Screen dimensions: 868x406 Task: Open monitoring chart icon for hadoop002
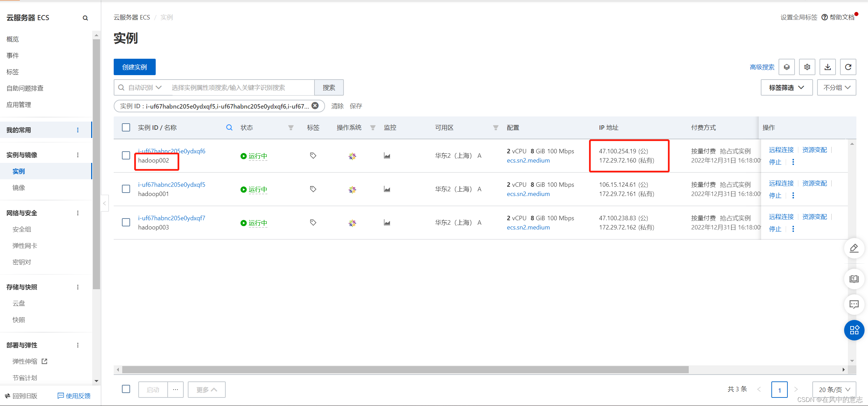(387, 156)
